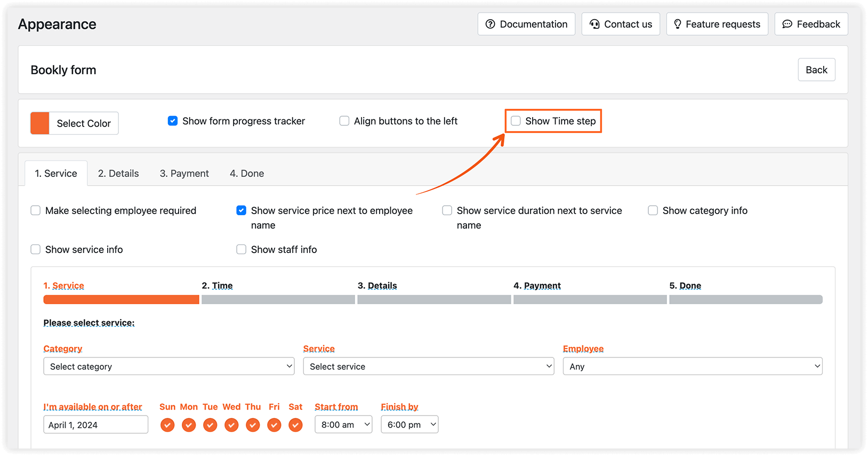Screen dimensions: 868x456
Task: Click the 5. Done progress step label
Action: pos(685,286)
